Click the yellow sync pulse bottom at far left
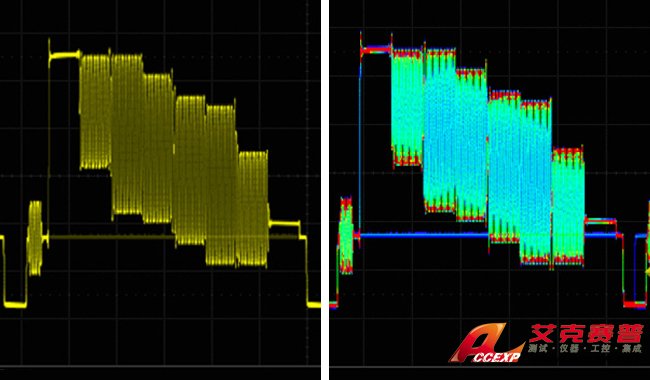Image resolution: width=650 pixels, height=380 pixels. (x=15, y=305)
